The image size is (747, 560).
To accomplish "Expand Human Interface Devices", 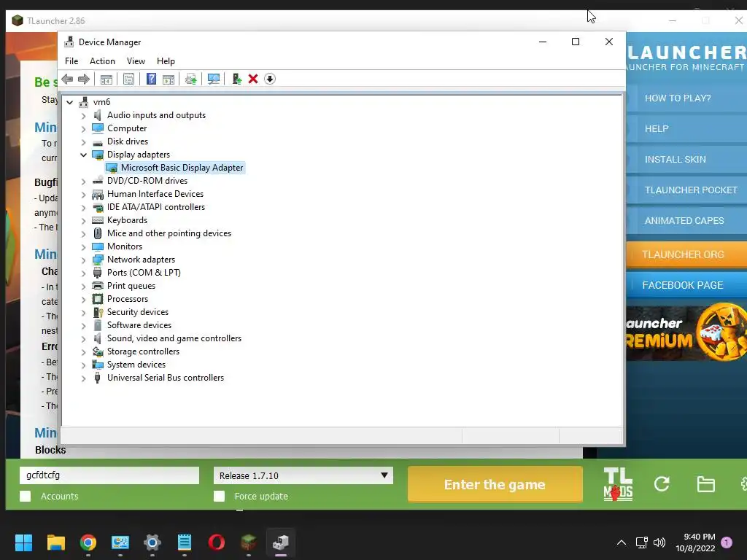I will click(x=83, y=194).
